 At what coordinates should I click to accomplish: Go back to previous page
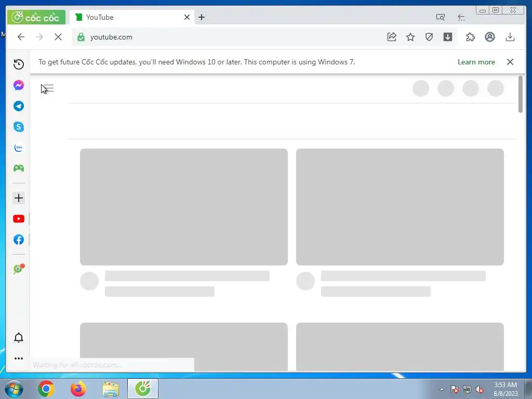click(x=21, y=37)
